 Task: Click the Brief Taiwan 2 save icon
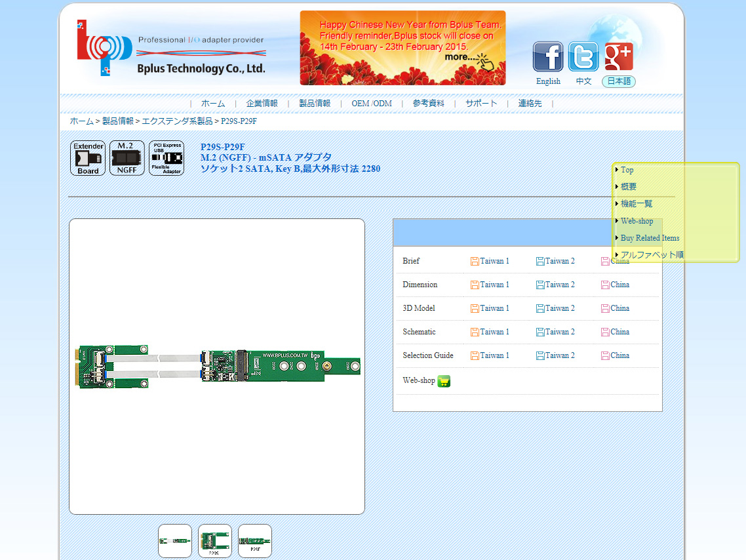pos(540,261)
